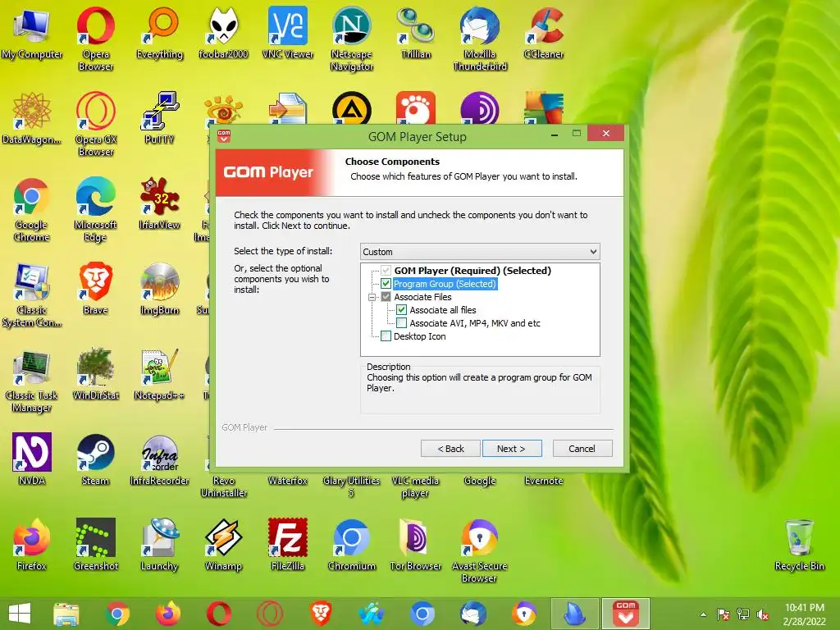Select the Chromium desktop icon
The height and width of the screenshot is (630, 840).
(351, 545)
